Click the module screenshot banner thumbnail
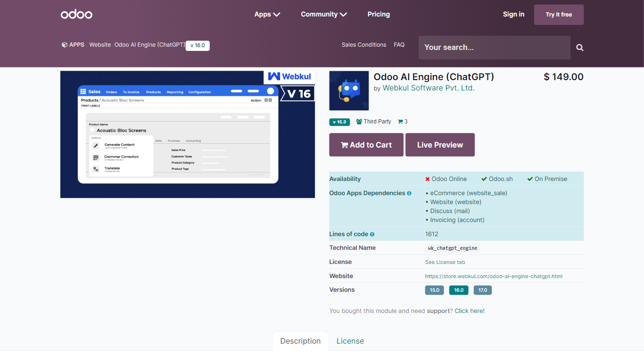Screen dimensions: 644x362 pyautogui.click(x=188, y=134)
